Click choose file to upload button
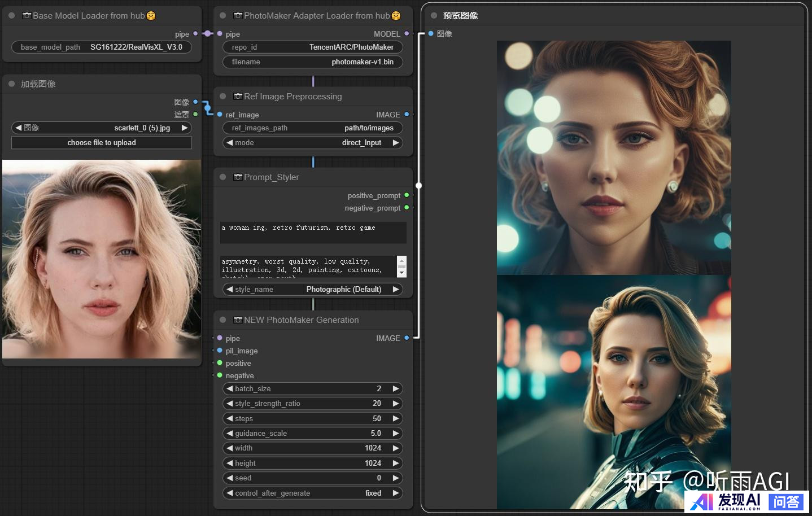812x516 pixels. click(102, 143)
